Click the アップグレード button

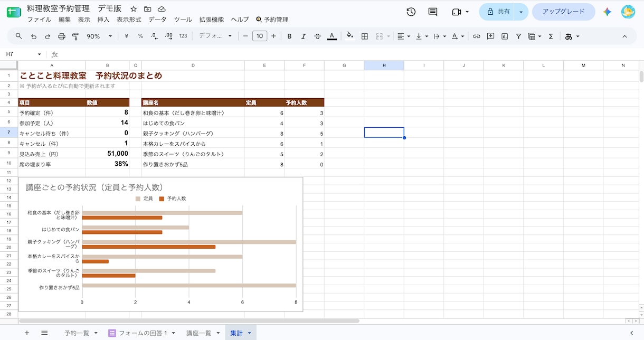[564, 12]
